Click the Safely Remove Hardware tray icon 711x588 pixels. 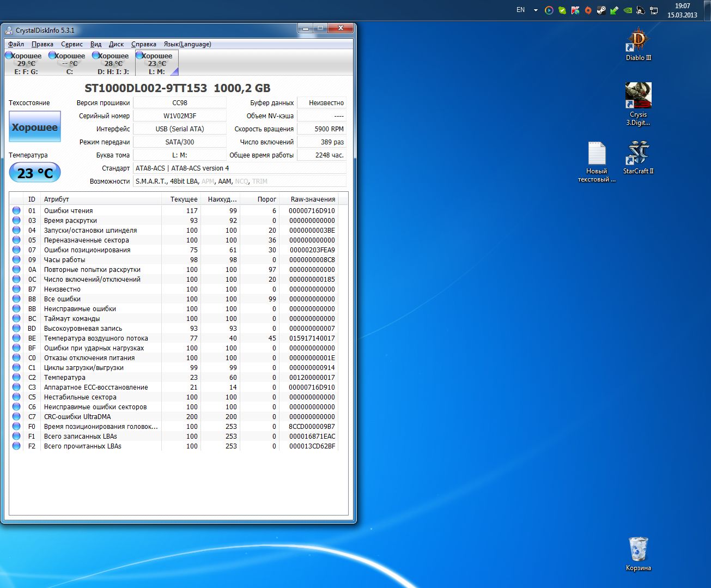pyautogui.click(x=615, y=10)
